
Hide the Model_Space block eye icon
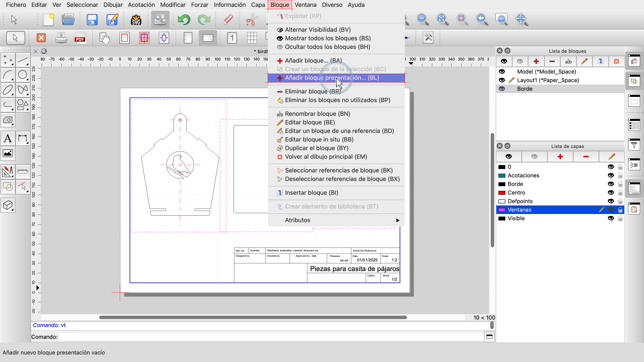tap(502, 72)
